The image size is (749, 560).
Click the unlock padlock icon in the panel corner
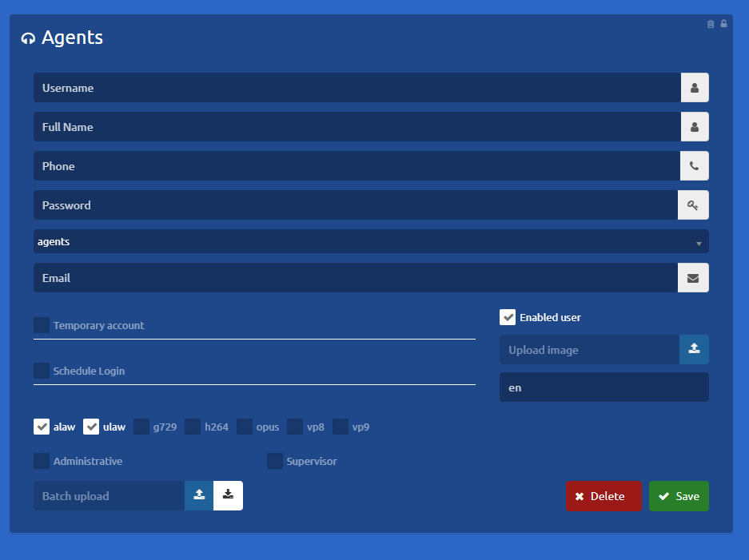pos(723,24)
